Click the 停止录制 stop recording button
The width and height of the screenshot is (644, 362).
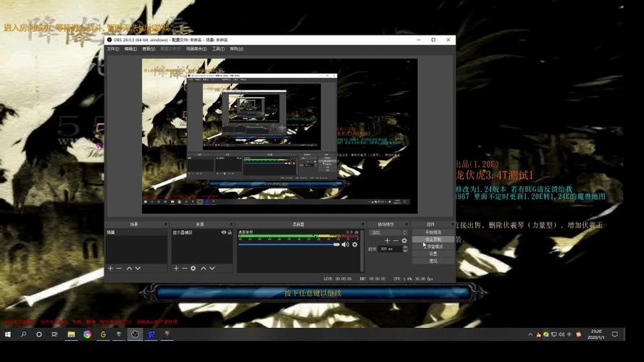pyautogui.click(x=433, y=239)
